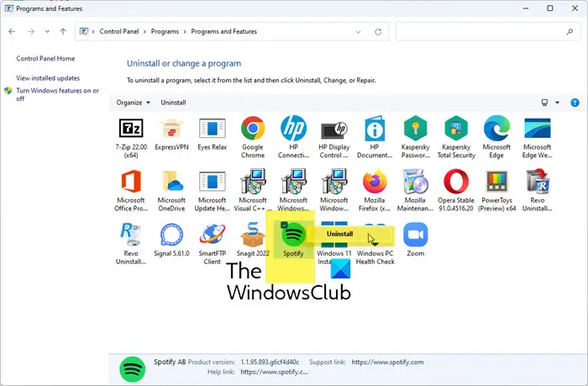Open the help button in the toolbar
The image size is (588, 386).
(x=575, y=103)
